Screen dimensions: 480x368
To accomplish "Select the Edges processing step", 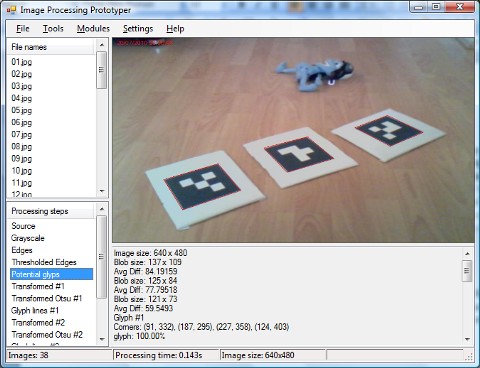I will (22, 250).
